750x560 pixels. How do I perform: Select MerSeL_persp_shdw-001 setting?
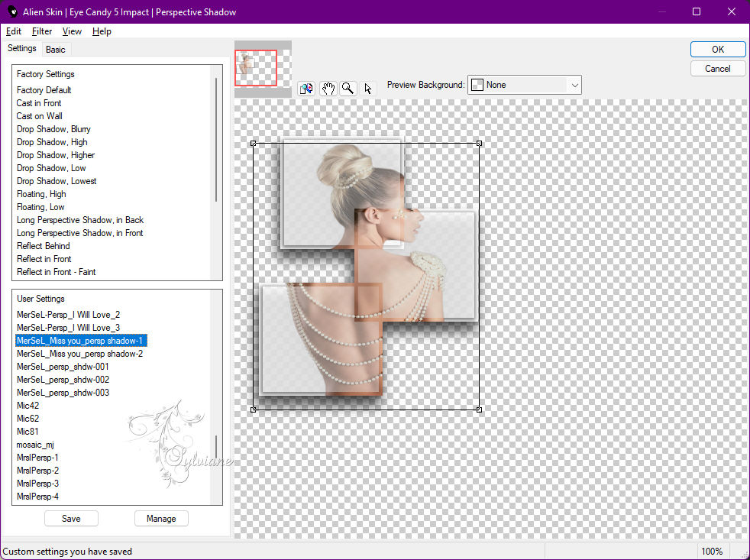tap(63, 366)
